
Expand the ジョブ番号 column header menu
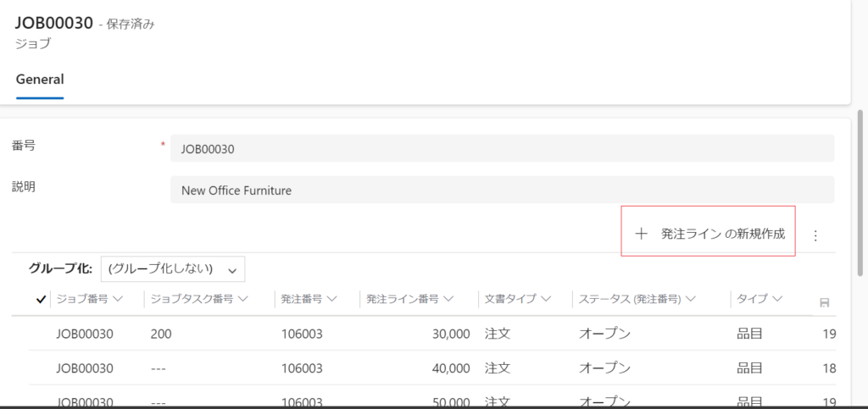(x=118, y=299)
